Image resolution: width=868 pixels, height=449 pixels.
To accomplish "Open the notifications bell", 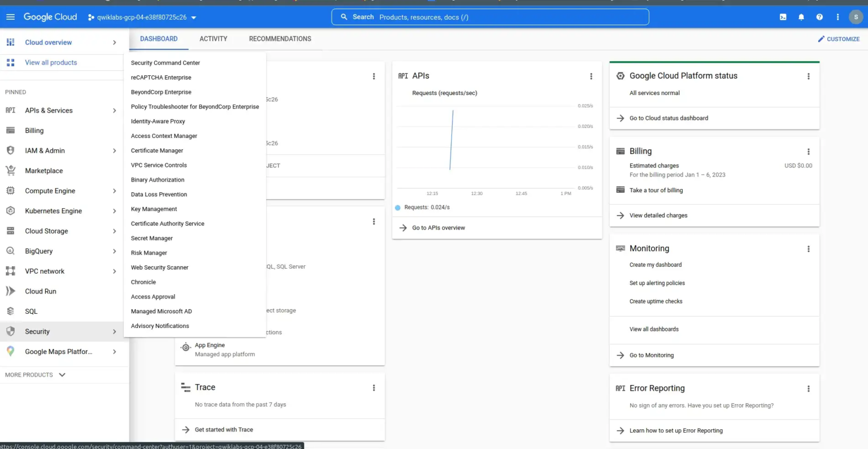I will click(x=801, y=16).
